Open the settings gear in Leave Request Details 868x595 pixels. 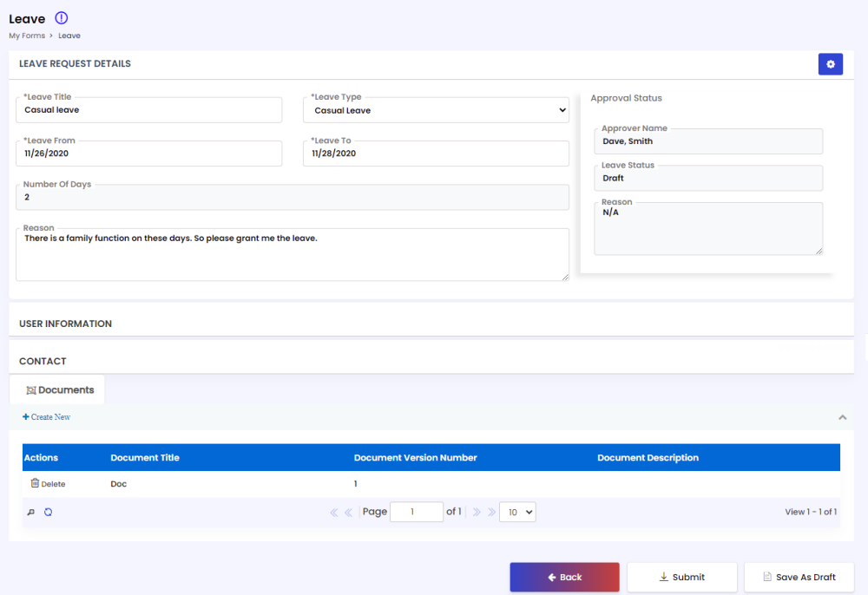click(x=830, y=64)
